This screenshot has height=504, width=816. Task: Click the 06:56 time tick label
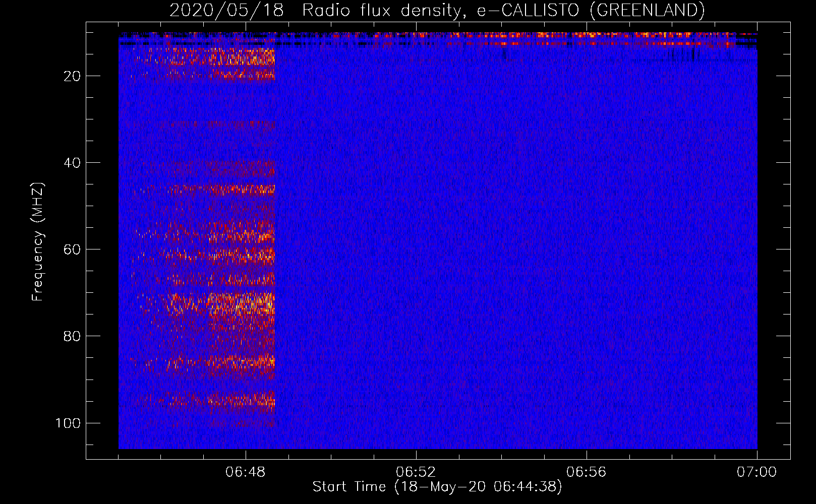point(587,472)
